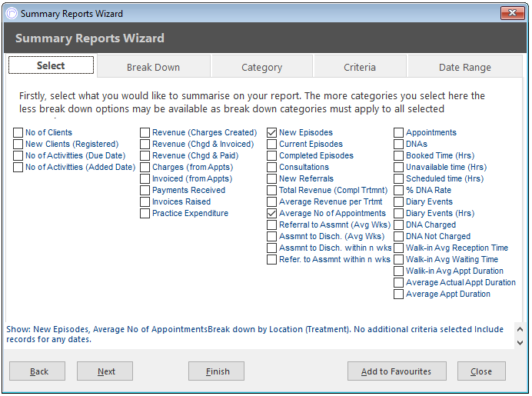Open the Category tab
Image resolution: width=532 pixels, height=396 pixels.
point(261,67)
